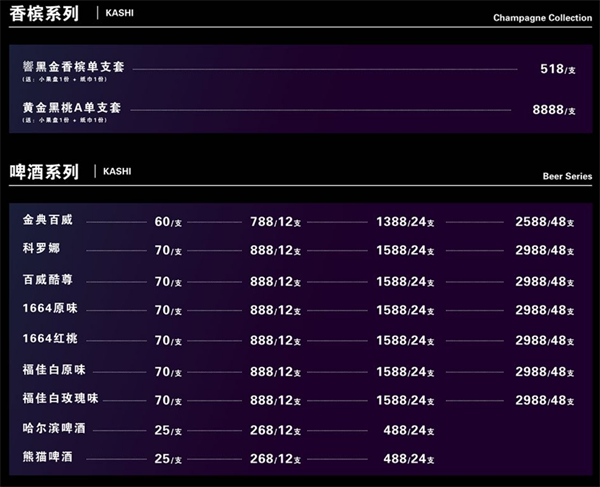Click the Champagne Collection label
This screenshot has width=600, height=487.
[542, 18]
